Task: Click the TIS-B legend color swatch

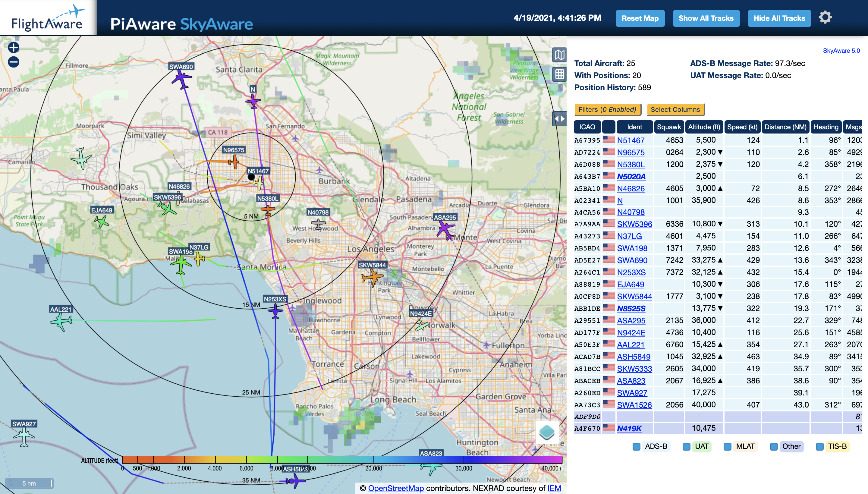Action: tap(819, 446)
